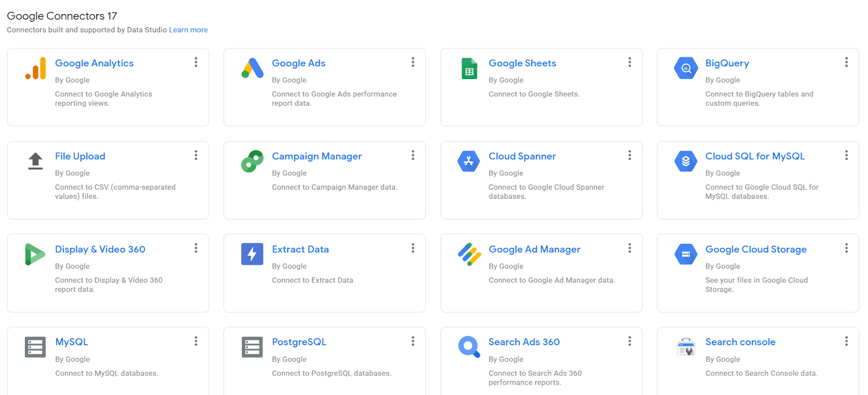Pick the Cloud Spanner connector title
The width and height of the screenshot is (868, 395).
(522, 157)
